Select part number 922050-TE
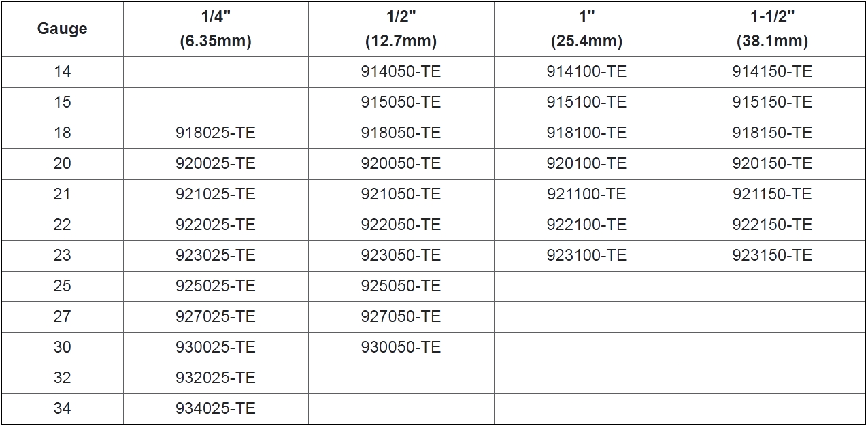This screenshot has width=868, height=426. coord(401,225)
